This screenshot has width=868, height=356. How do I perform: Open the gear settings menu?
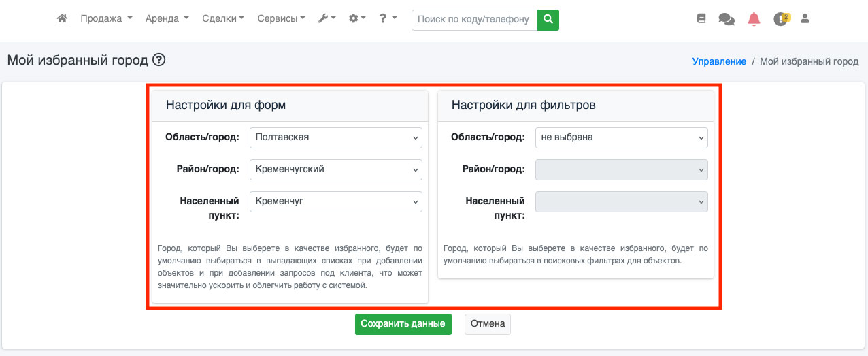357,19
